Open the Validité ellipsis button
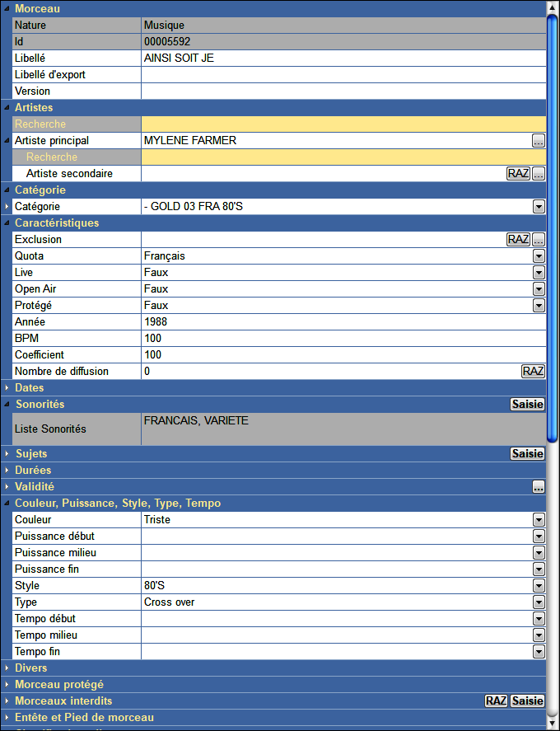The image size is (560, 731). pos(539,487)
